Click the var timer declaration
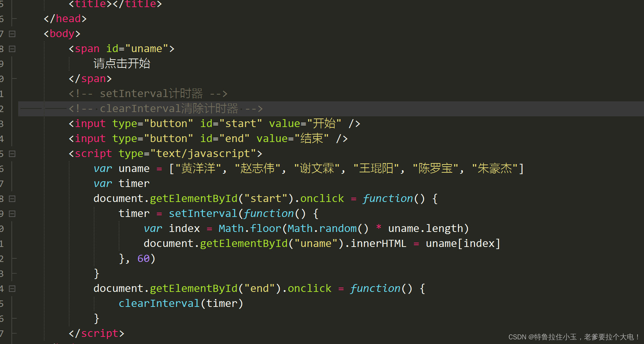 click(x=121, y=183)
